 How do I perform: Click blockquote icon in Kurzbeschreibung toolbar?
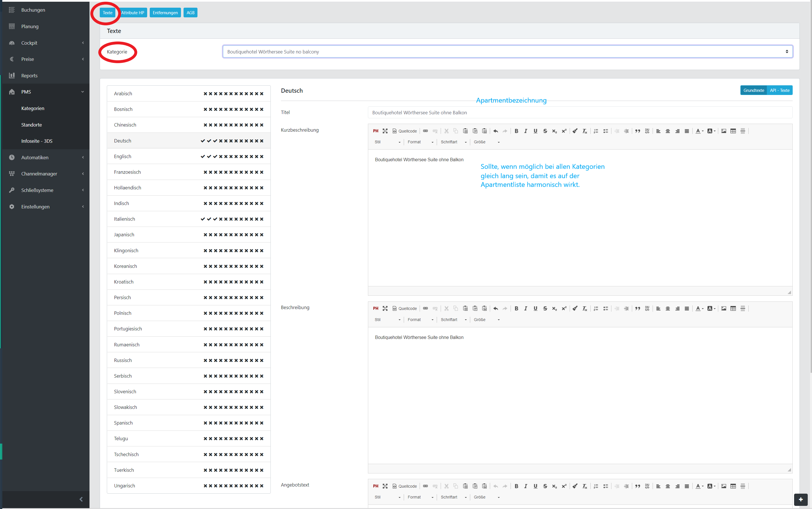tap(638, 131)
